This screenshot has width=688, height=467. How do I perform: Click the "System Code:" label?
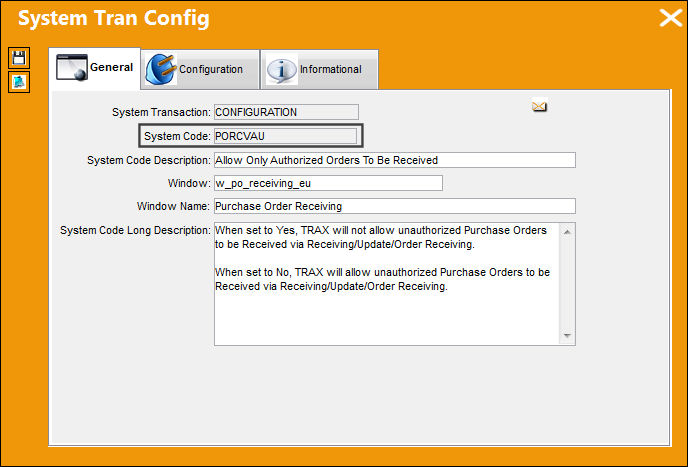click(177, 137)
